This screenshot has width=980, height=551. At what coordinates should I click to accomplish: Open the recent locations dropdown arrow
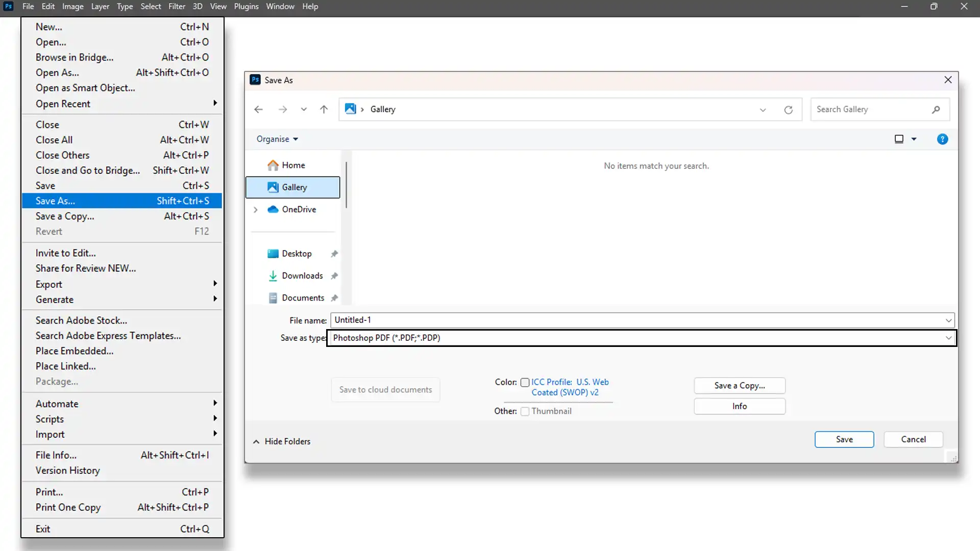click(x=304, y=109)
